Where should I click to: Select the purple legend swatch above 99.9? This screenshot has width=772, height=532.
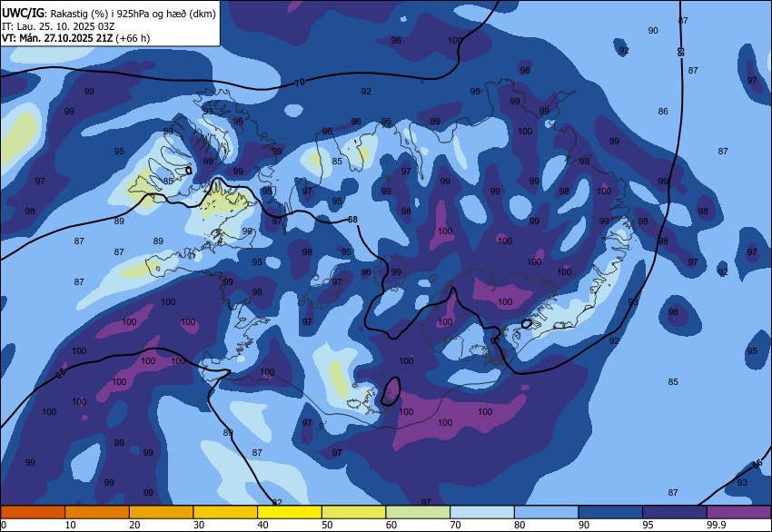[x=739, y=512]
